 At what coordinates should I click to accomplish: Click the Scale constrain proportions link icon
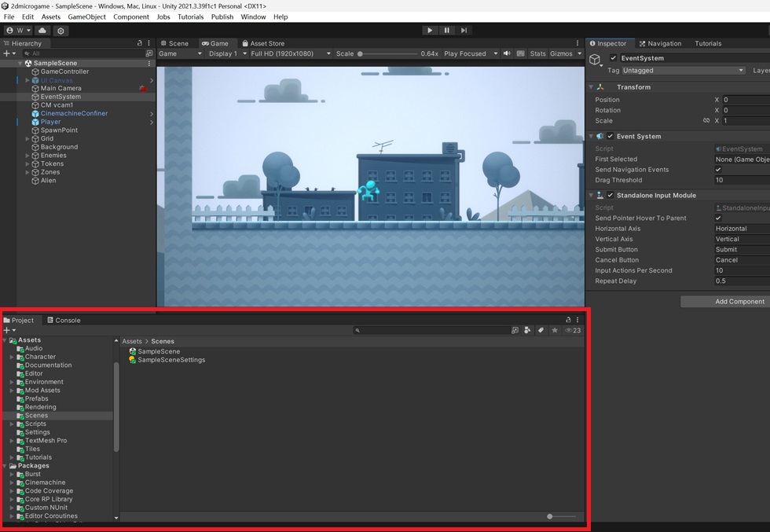coord(706,120)
